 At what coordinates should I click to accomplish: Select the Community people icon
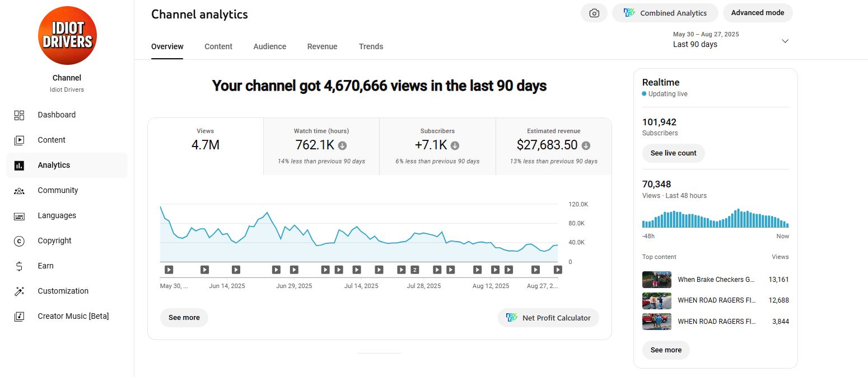pos(19,191)
